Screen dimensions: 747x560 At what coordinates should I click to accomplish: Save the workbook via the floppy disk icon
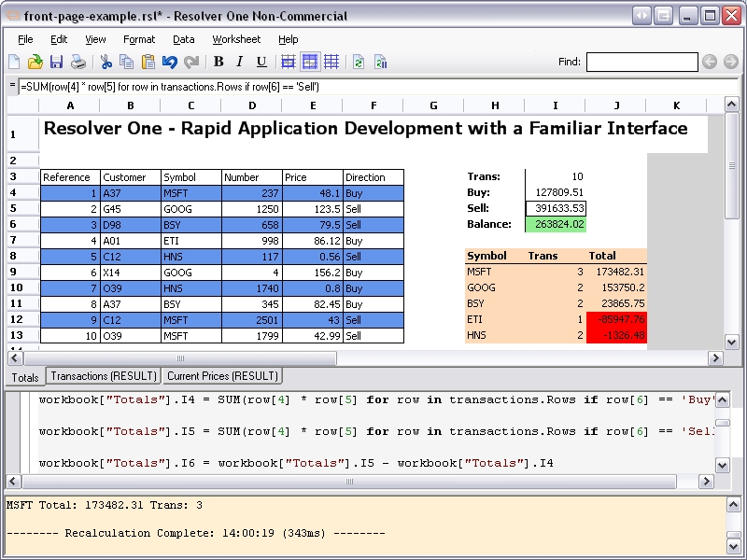pos(56,62)
